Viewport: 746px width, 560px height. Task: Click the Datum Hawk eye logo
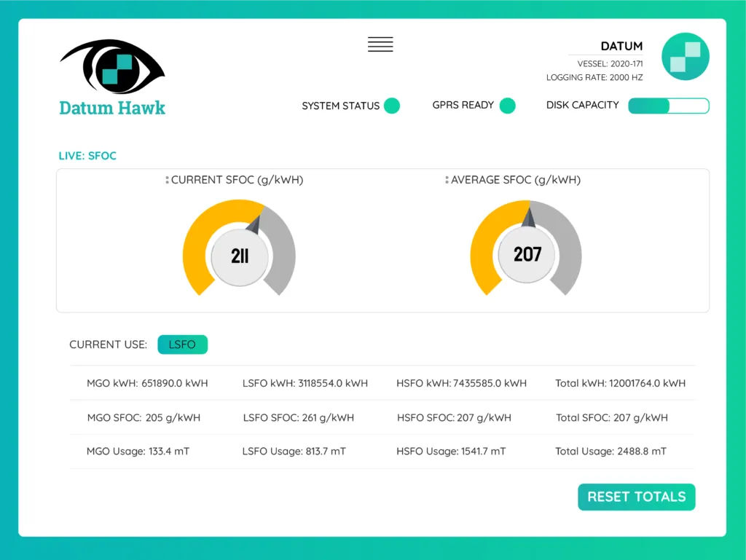112,67
